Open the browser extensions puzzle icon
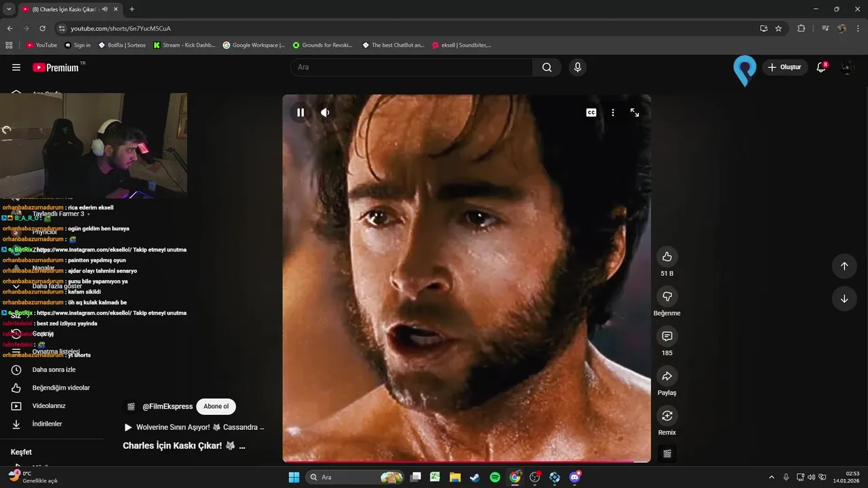The image size is (868, 488). click(802, 28)
